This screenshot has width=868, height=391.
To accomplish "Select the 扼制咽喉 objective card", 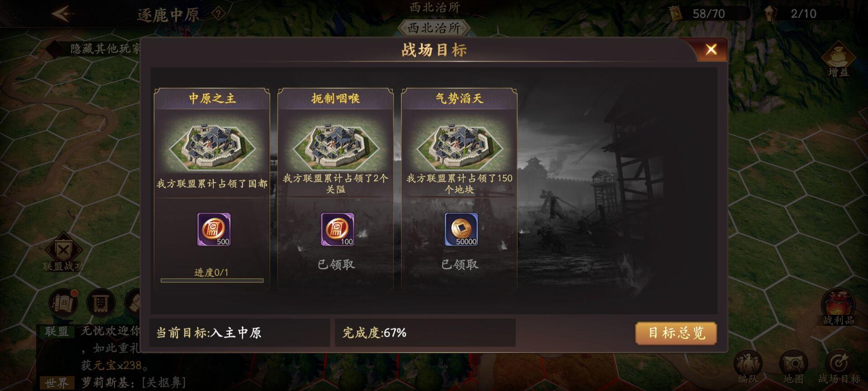I will tap(335, 188).
